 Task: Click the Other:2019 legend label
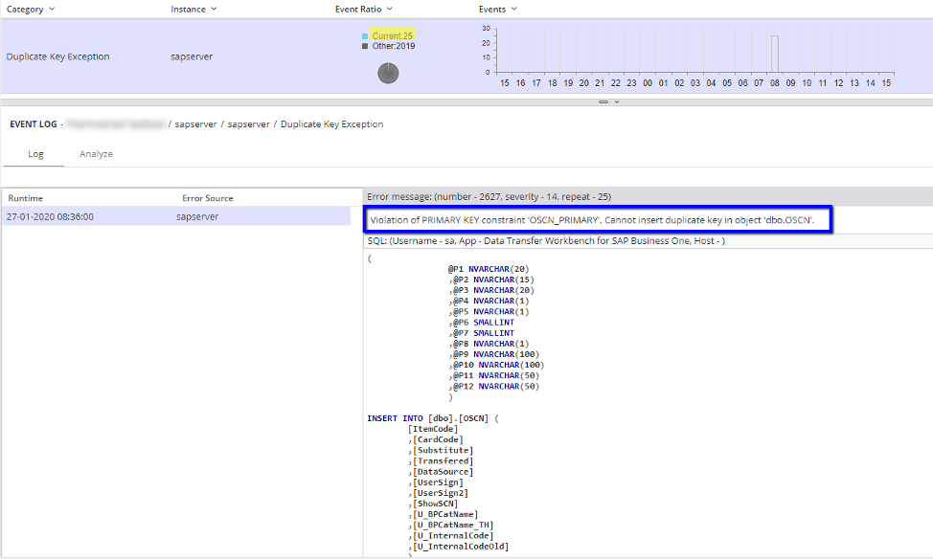point(394,46)
